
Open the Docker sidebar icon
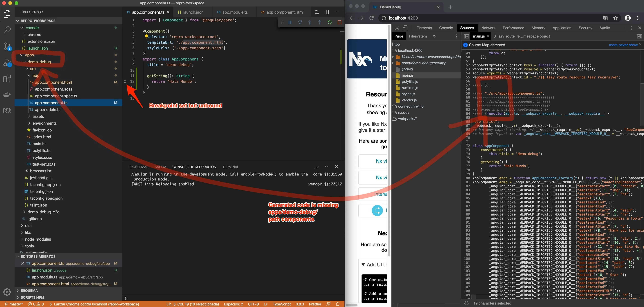coord(7,95)
